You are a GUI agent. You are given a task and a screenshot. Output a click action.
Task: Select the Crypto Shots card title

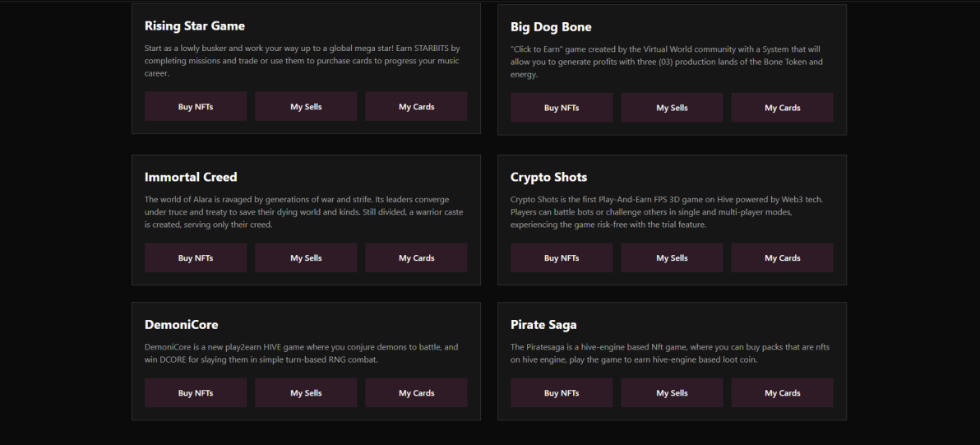tap(548, 177)
